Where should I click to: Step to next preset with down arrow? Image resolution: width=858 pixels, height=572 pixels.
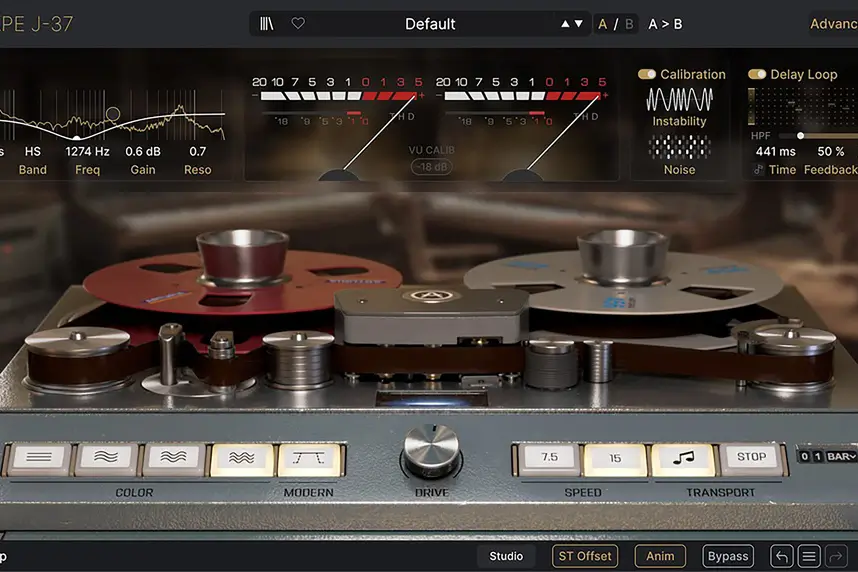(578, 24)
